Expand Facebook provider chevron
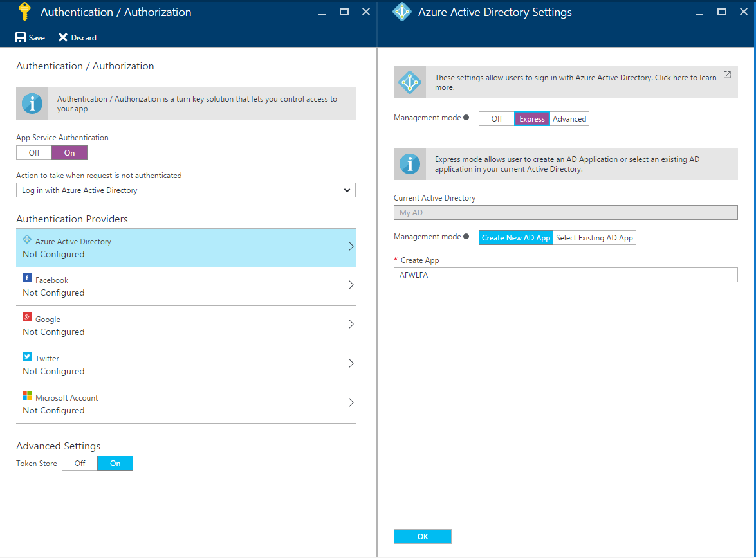Image resolution: width=756 pixels, height=558 pixels. (x=351, y=285)
